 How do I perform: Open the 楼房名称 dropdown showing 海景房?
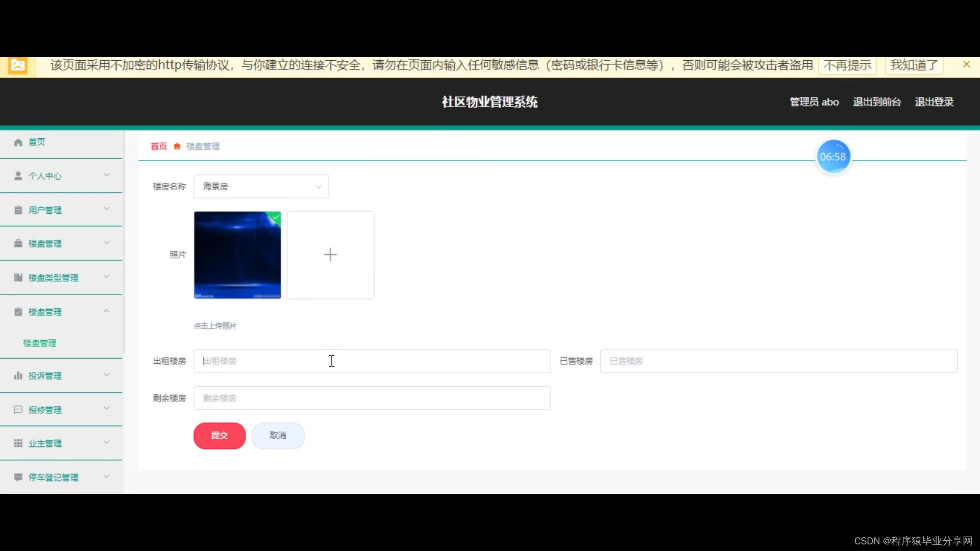[261, 187]
